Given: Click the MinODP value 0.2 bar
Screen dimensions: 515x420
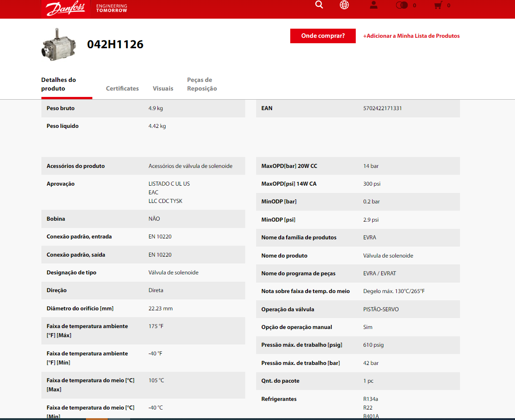Looking at the screenshot, I should point(372,202).
